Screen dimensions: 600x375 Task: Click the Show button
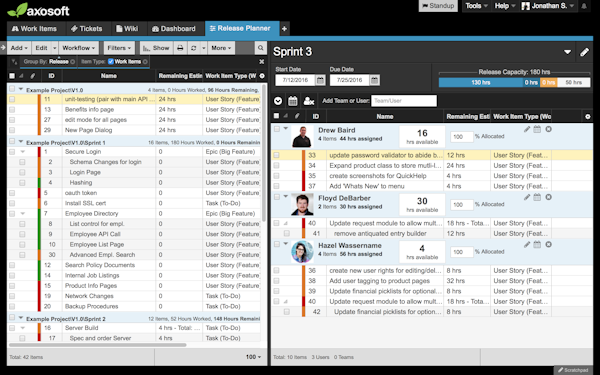157,48
